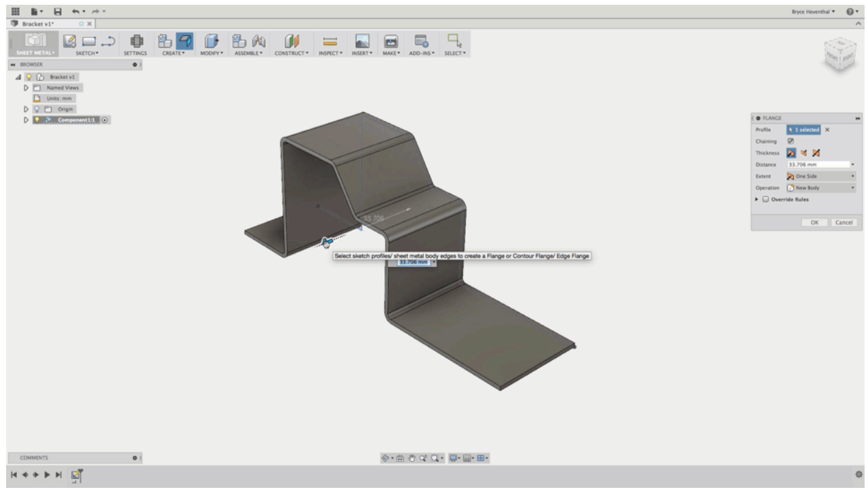Enable the Override Rules checkbox
This screenshot has width=868, height=494.
pos(765,199)
